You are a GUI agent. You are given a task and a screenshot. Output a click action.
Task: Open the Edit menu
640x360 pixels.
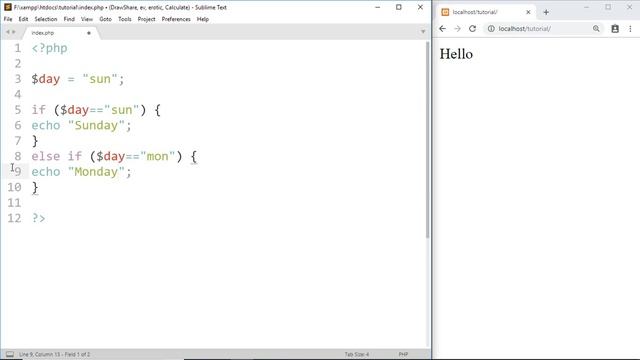(x=23, y=19)
